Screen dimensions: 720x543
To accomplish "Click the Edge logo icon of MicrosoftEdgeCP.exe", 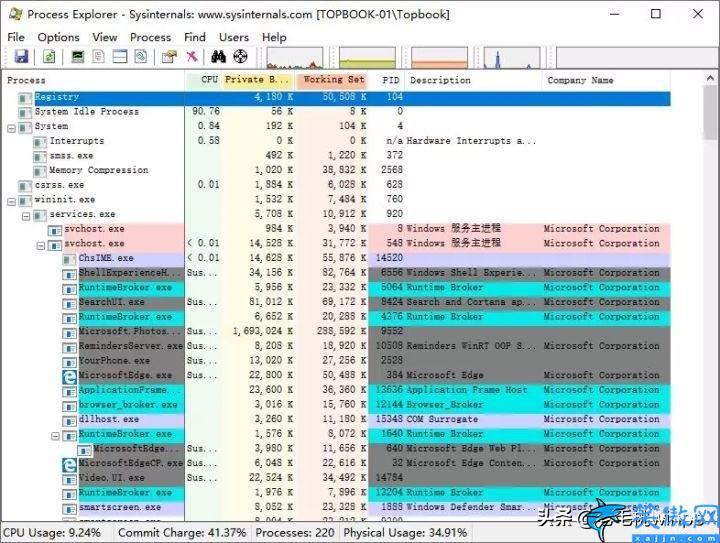I will click(69, 465).
